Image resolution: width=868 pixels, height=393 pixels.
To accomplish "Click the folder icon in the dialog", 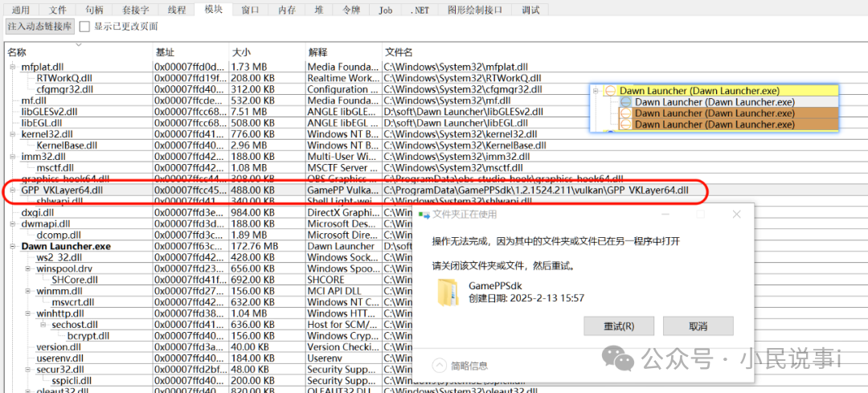I will (x=448, y=292).
